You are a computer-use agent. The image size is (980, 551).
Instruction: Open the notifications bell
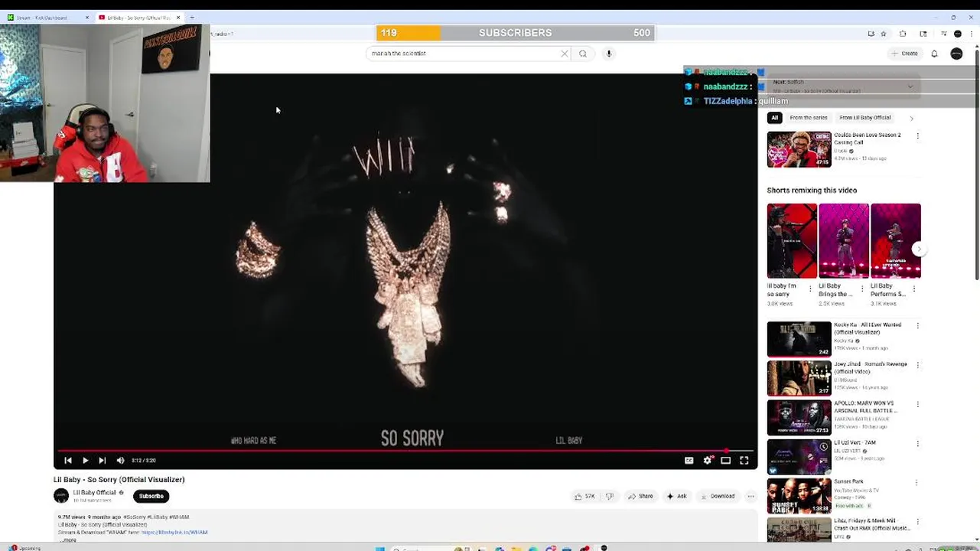(x=934, y=54)
